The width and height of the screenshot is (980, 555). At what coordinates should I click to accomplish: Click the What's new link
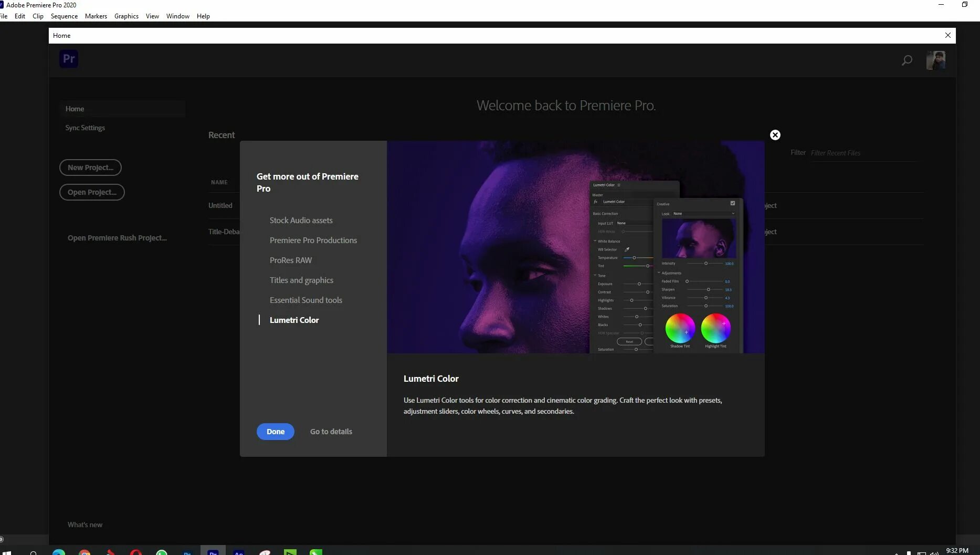85,525
